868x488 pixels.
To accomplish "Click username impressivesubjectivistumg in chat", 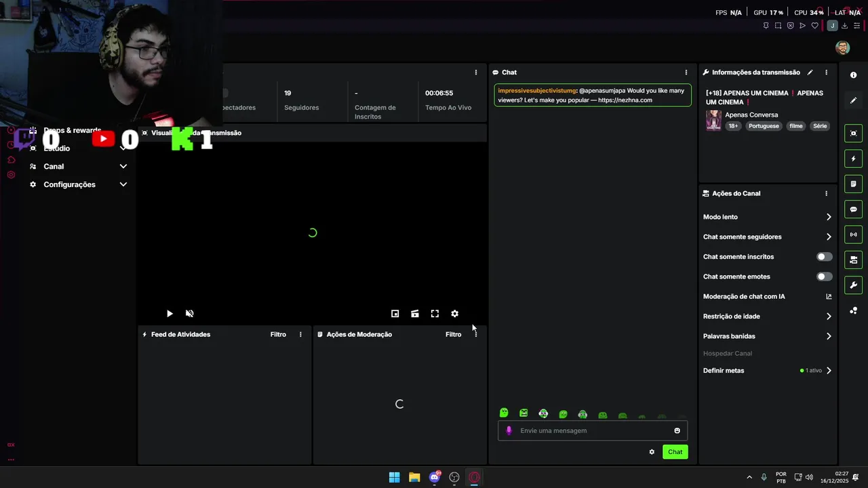I will (x=537, y=91).
